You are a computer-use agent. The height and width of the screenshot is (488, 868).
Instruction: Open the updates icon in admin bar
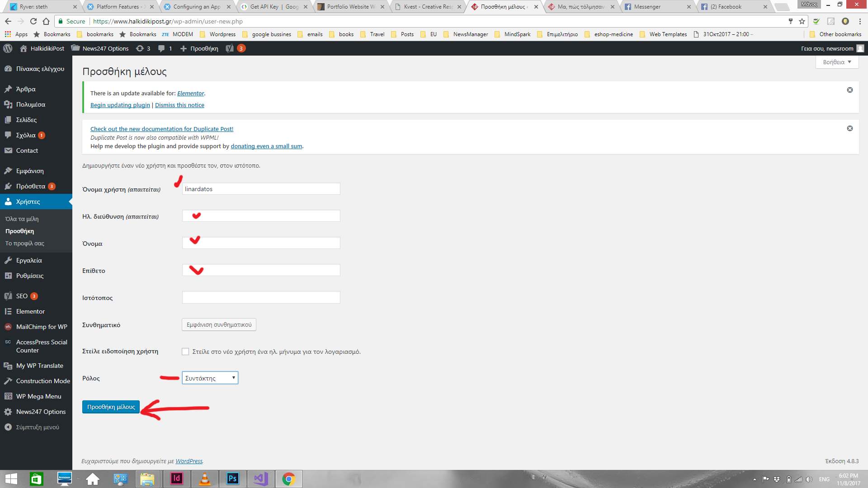(x=140, y=48)
